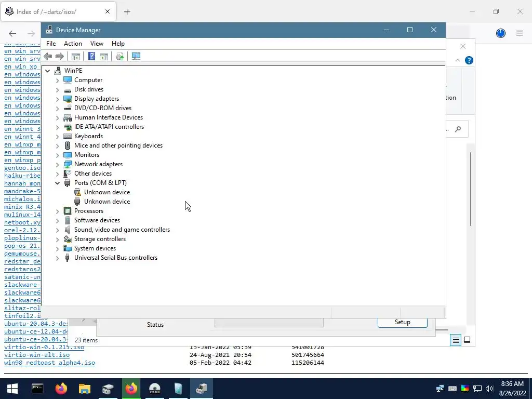Open the virtio-win-alt.iso link
The width and height of the screenshot is (532, 399).
[x=37, y=355]
